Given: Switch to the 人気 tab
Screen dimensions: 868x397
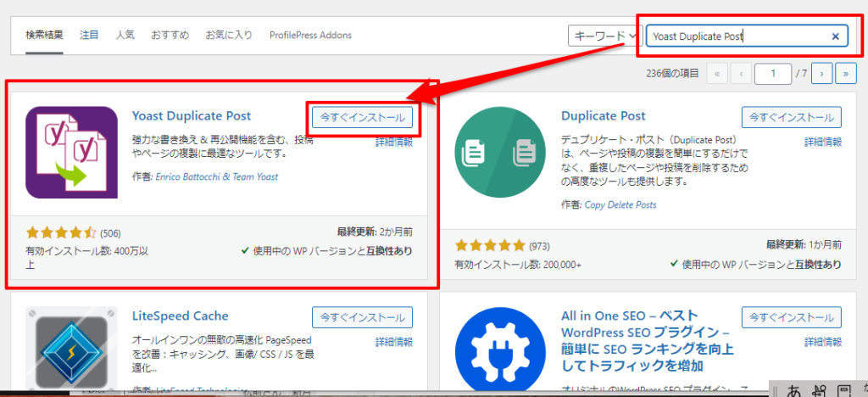Looking at the screenshot, I should [x=125, y=35].
